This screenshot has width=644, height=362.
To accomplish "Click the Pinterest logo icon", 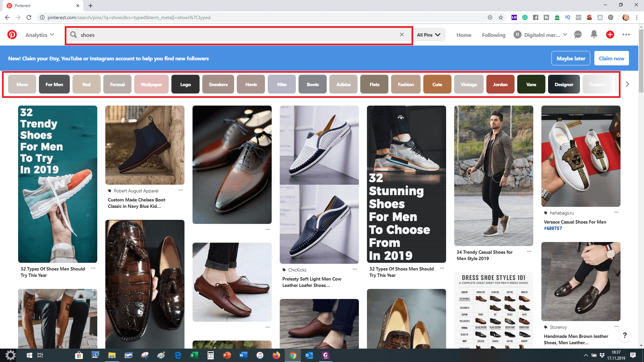I will click(x=12, y=35).
